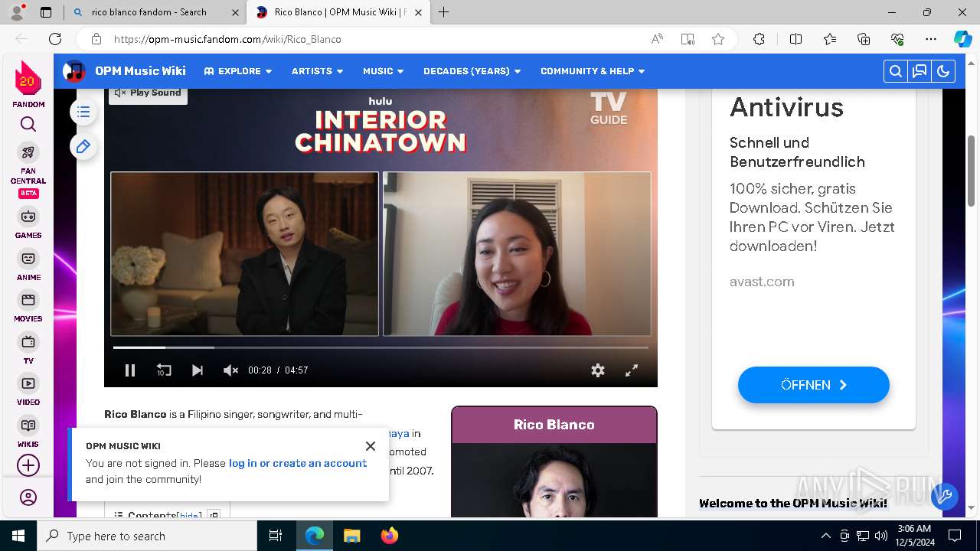
Task: Open Task View on the taskbar
Action: click(276, 536)
